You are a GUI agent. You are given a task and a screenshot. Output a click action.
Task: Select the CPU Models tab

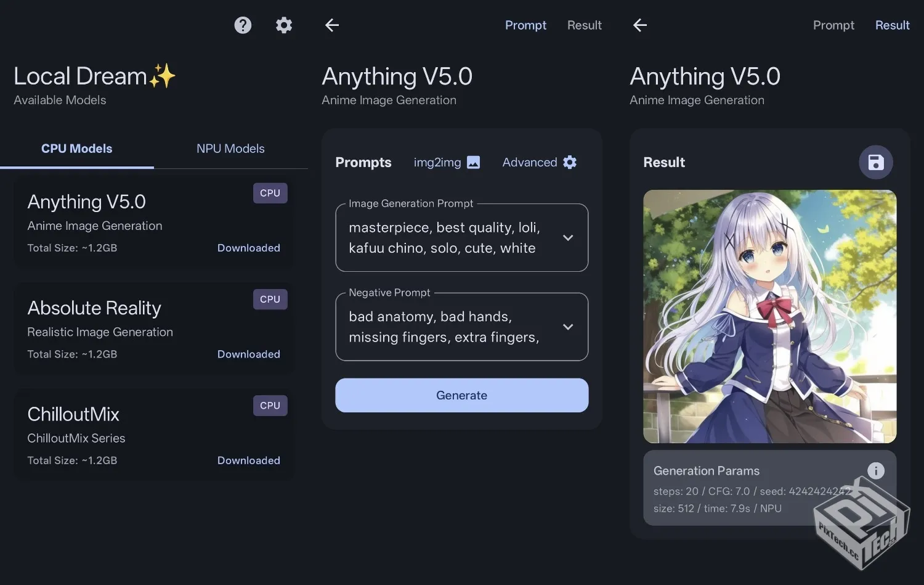[77, 149]
